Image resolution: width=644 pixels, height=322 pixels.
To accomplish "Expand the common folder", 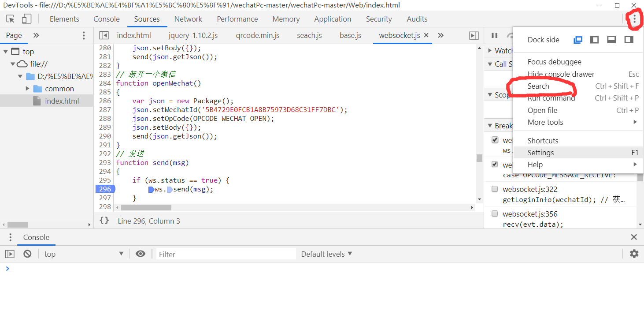I will pyautogui.click(x=28, y=89).
